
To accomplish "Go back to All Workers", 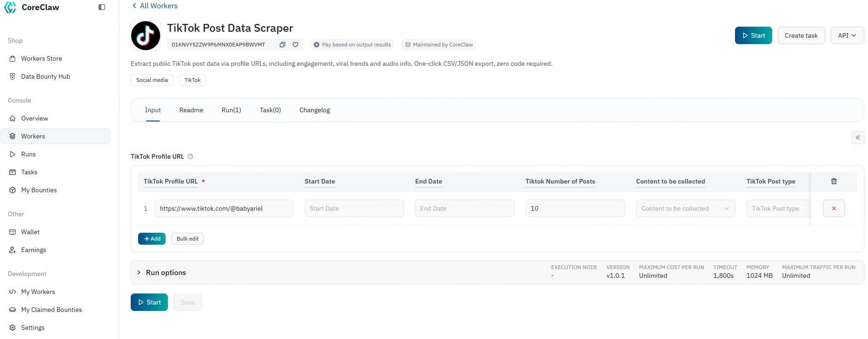I will point(155,6).
